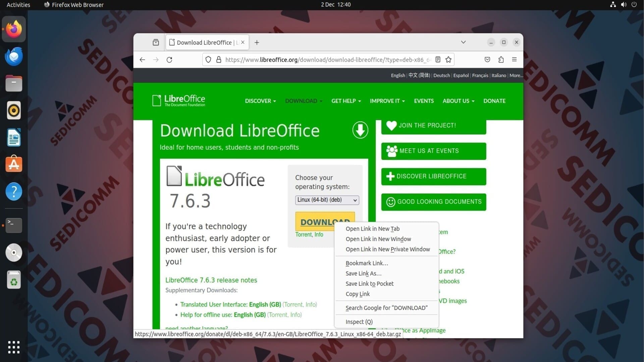Open the Files manager in the dock

tap(14, 83)
